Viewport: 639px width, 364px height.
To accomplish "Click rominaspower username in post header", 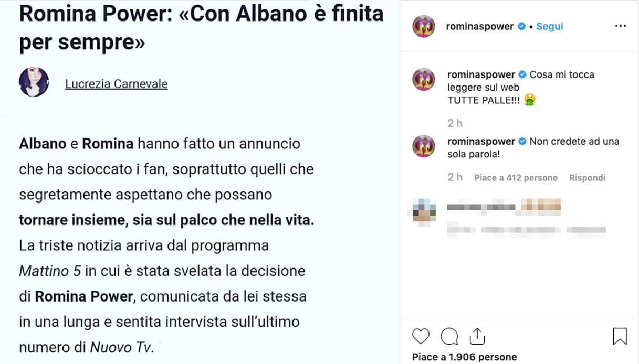I will [479, 26].
